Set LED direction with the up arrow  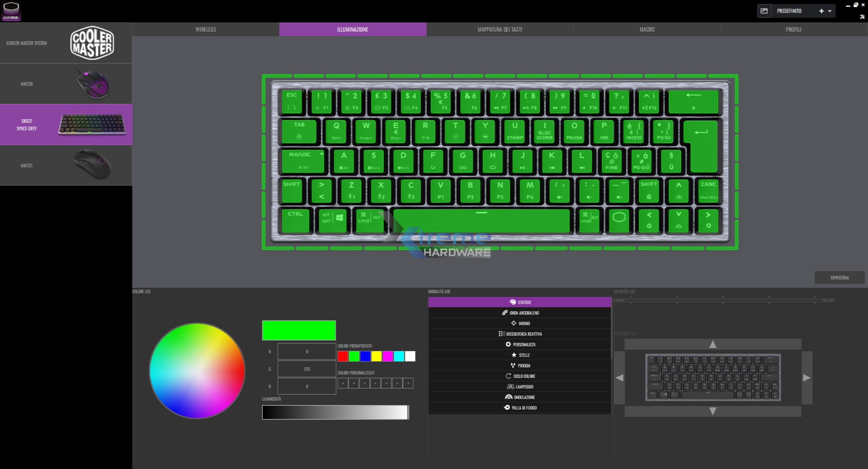point(713,344)
